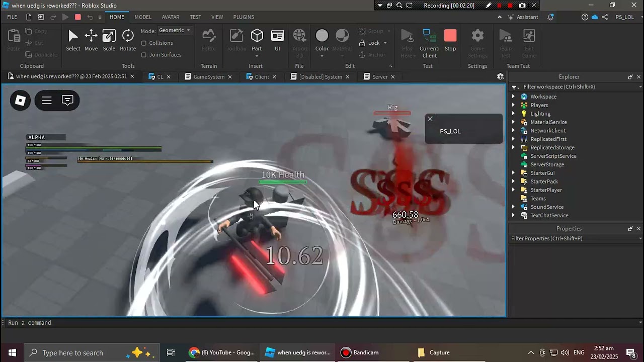The image size is (644, 362).
Task: Open the Roblox menu logo in viewport
Action: point(21,101)
